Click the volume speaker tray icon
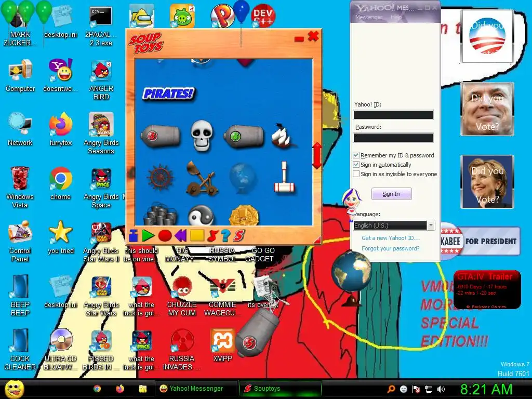Screen dimensions: 532x399 (441, 389)
